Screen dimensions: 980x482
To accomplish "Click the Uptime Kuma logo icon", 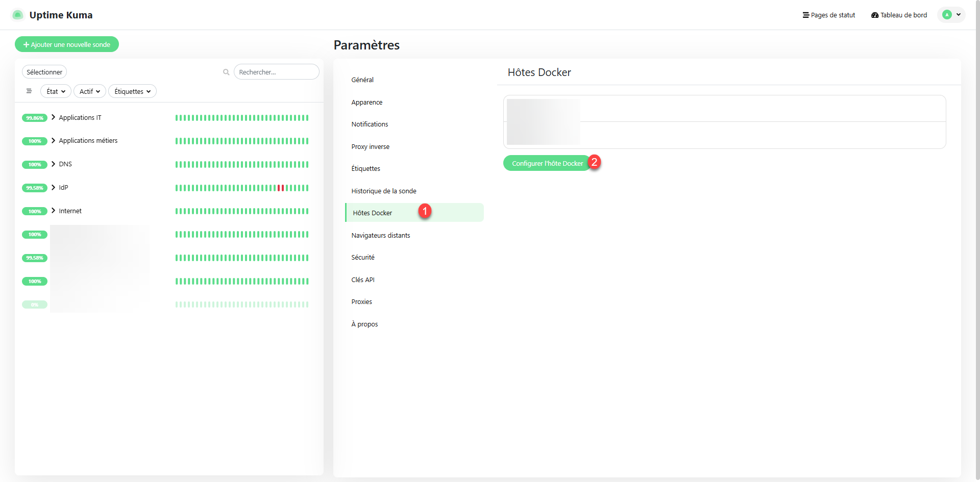I will coord(17,15).
